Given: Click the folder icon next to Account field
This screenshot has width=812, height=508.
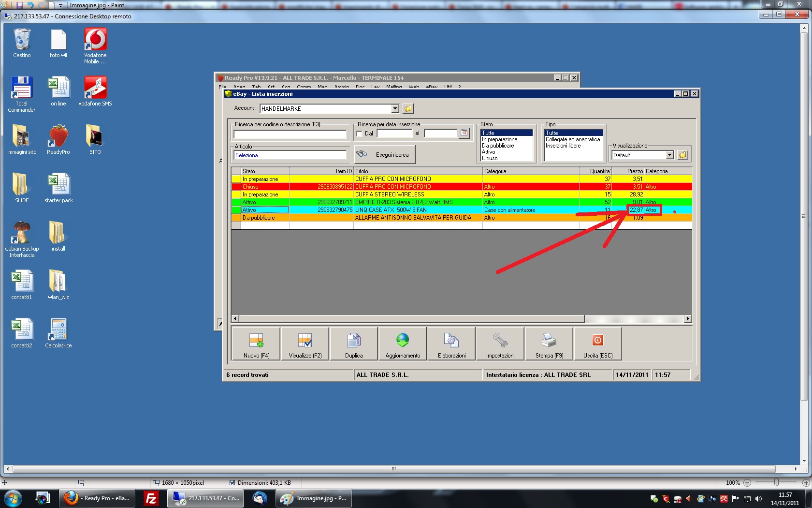Looking at the screenshot, I should [x=408, y=108].
